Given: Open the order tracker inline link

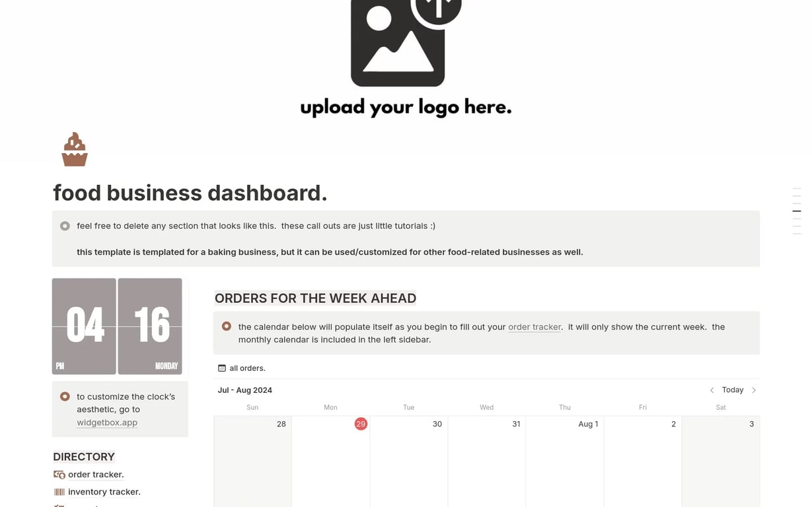Looking at the screenshot, I should click(x=534, y=327).
